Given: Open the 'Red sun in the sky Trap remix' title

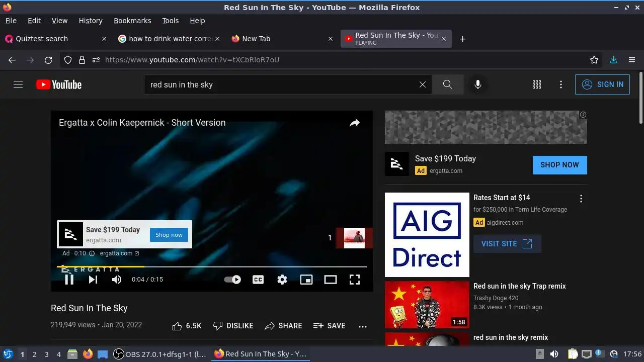Looking at the screenshot, I should point(520,286).
